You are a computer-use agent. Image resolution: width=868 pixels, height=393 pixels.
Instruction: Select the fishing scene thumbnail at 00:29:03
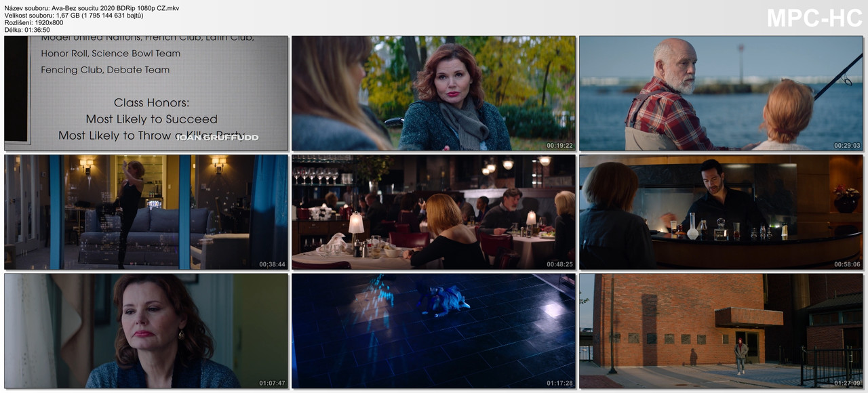(x=721, y=94)
